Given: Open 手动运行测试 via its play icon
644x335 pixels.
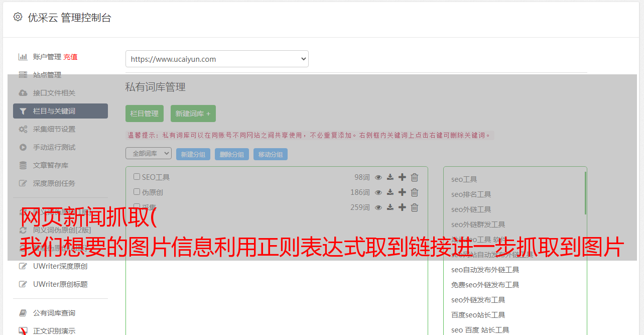Looking at the screenshot, I should (x=23, y=147).
